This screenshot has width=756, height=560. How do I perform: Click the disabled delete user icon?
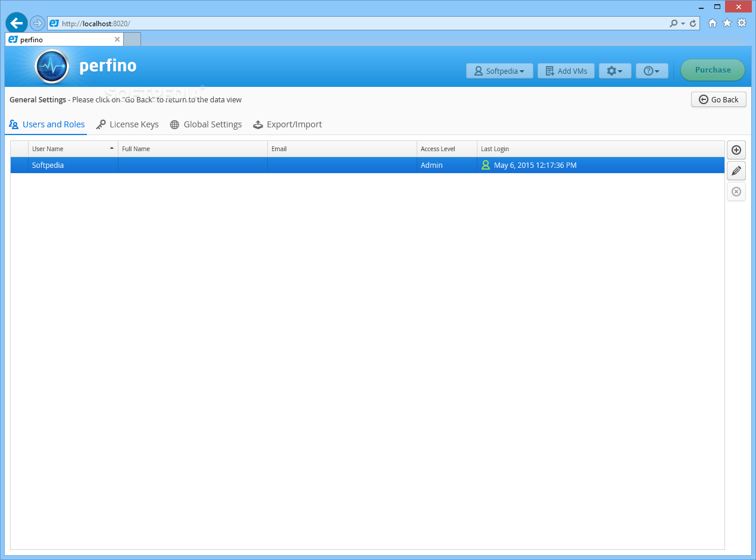[736, 192]
